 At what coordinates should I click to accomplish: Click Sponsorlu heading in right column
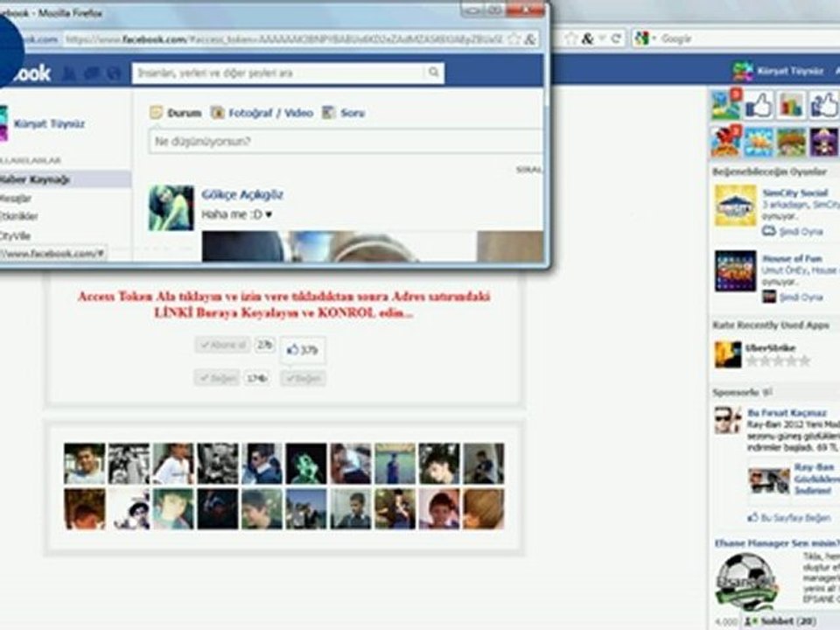(736, 392)
